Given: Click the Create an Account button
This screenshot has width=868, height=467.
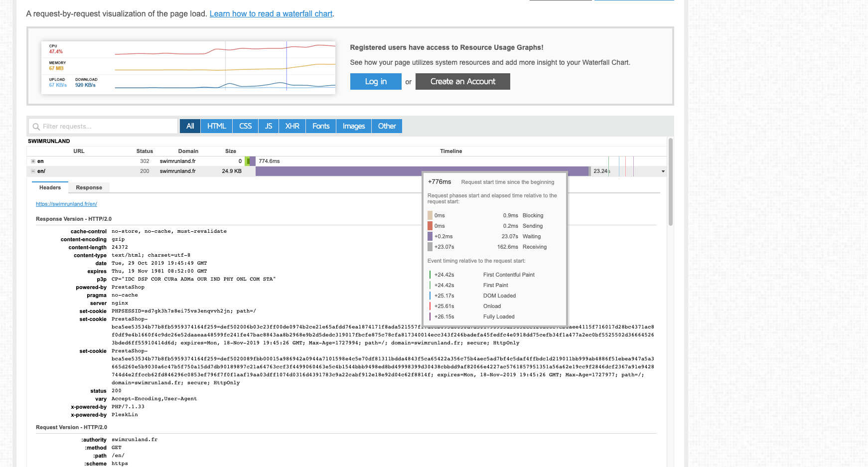Looking at the screenshot, I should tap(463, 82).
